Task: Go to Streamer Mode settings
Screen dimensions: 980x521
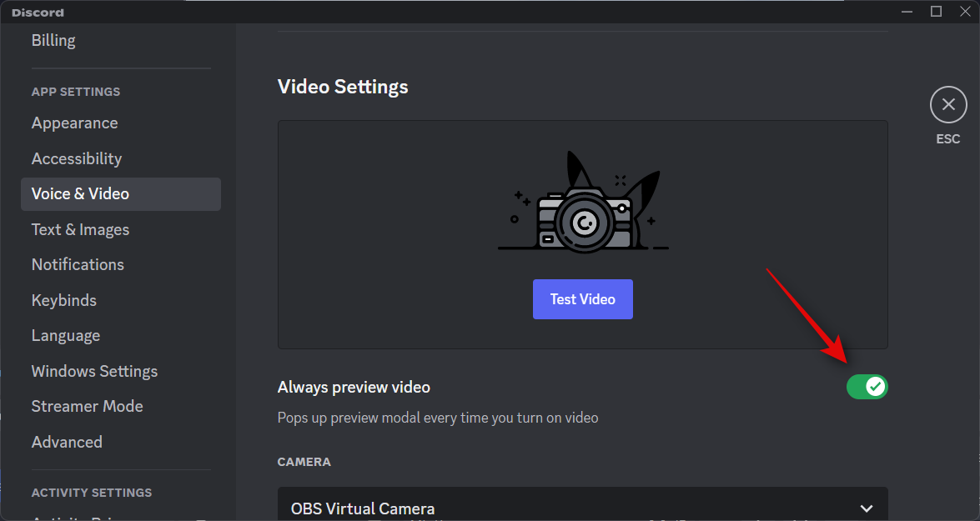Action: (x=87, y=407)
